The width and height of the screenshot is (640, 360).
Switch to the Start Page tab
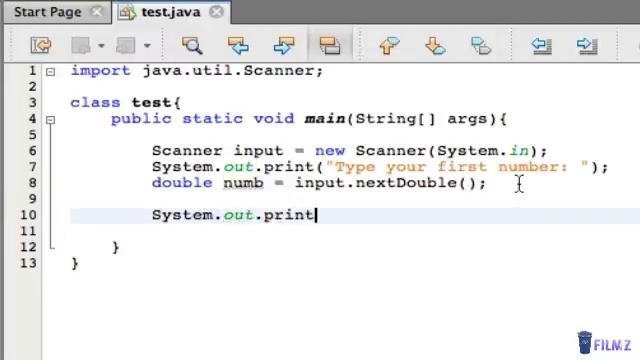click(x=48, y=12)
